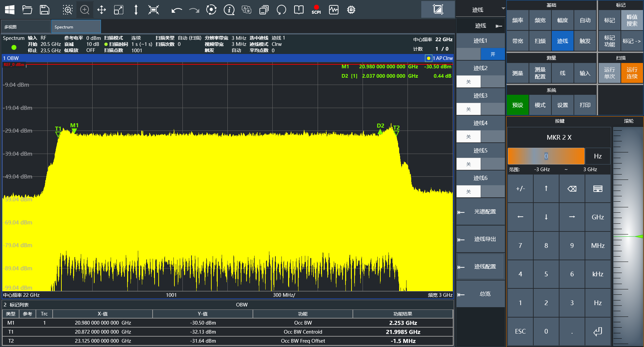The width and height of the screenshot is (644, 347).
Task: Open the 迹线 dropdown at panel top
Action: coord(481,10)
